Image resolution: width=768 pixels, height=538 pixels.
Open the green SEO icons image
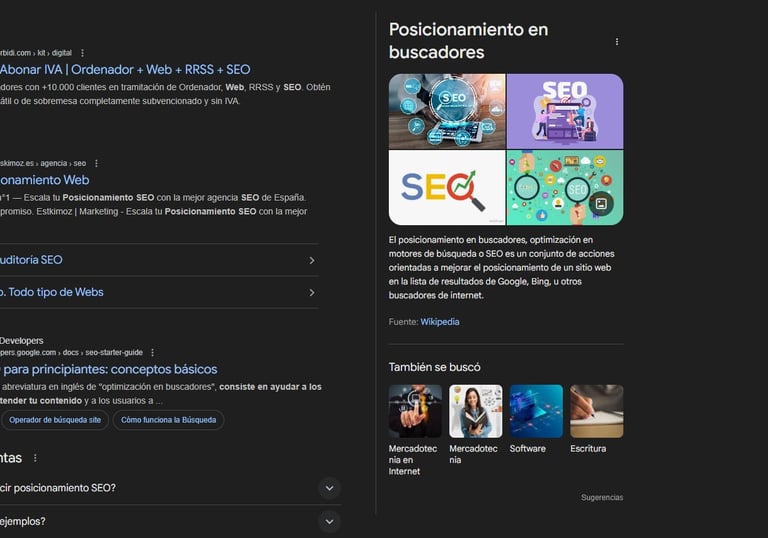pyautogui.click(x=565, y=188)
